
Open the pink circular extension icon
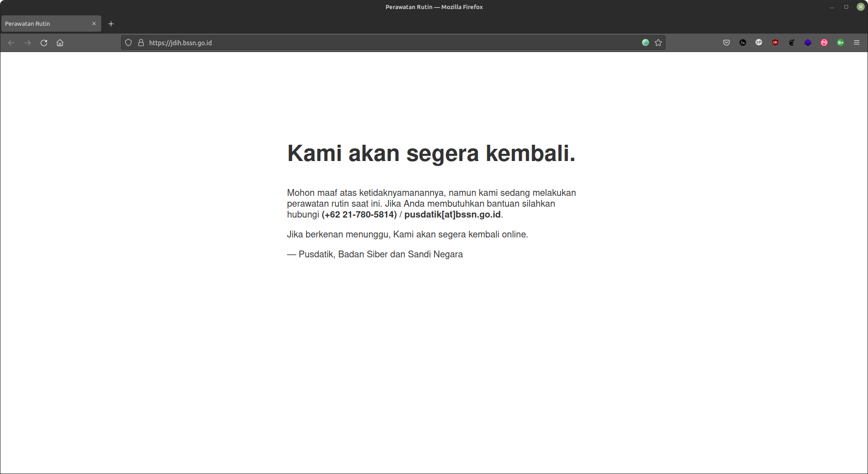click(824, 43)
